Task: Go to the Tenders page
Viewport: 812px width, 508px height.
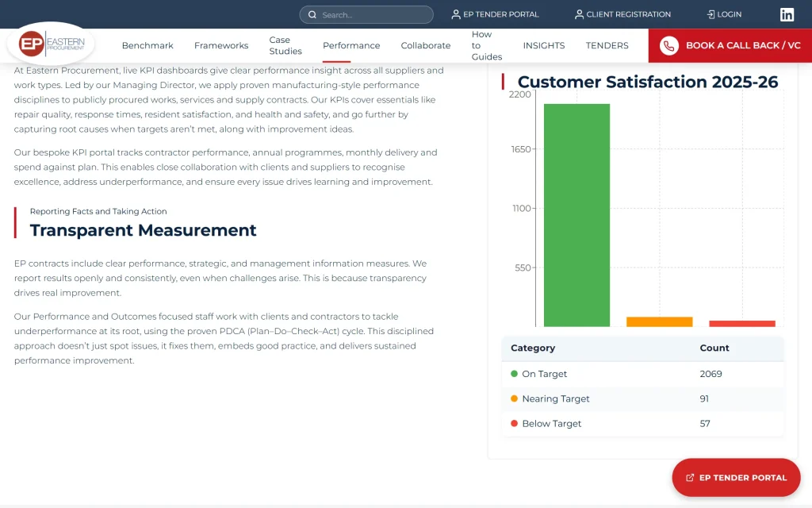Action: point(607,45)
